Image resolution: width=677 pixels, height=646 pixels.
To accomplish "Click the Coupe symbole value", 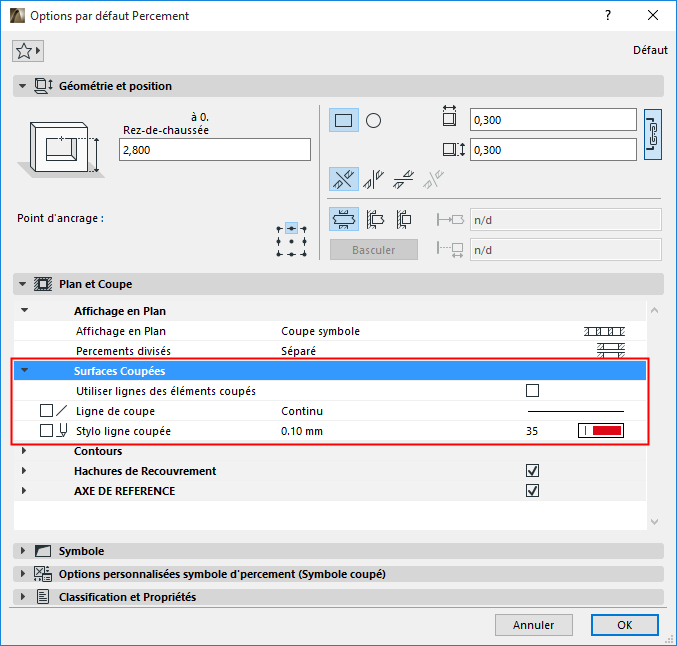I will 320,331.
